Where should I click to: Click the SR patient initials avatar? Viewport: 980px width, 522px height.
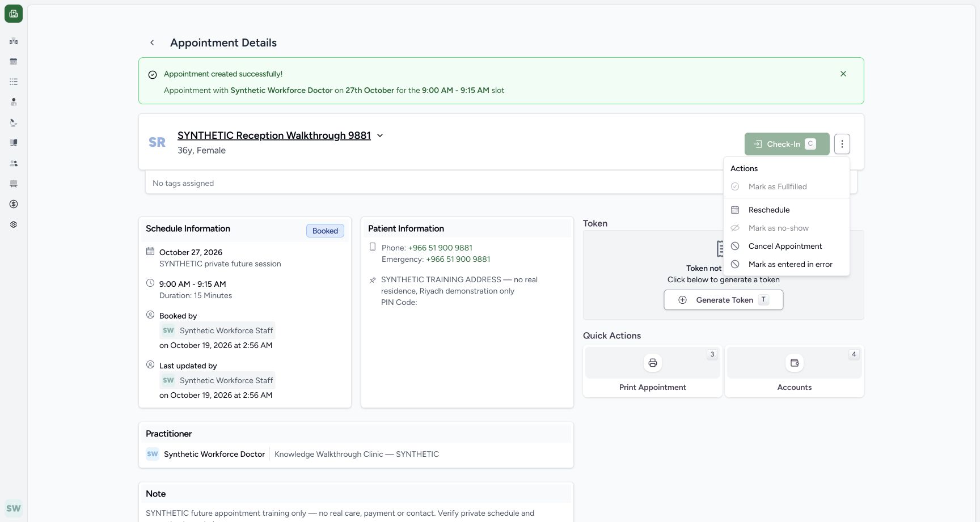tap(157, 142)
